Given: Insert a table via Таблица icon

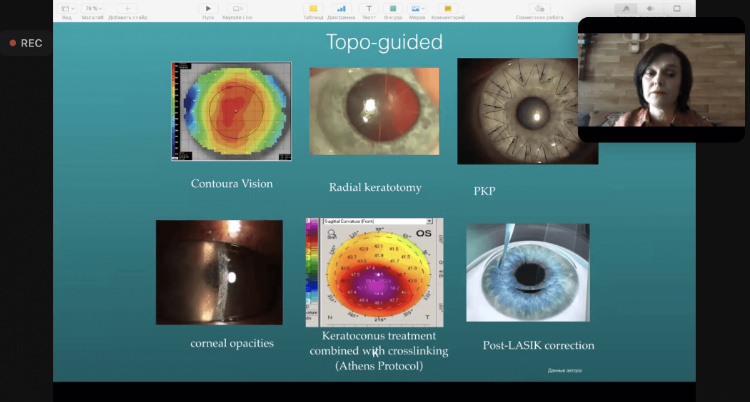Looking at the screenshot, I should click(x=315, y=8).
